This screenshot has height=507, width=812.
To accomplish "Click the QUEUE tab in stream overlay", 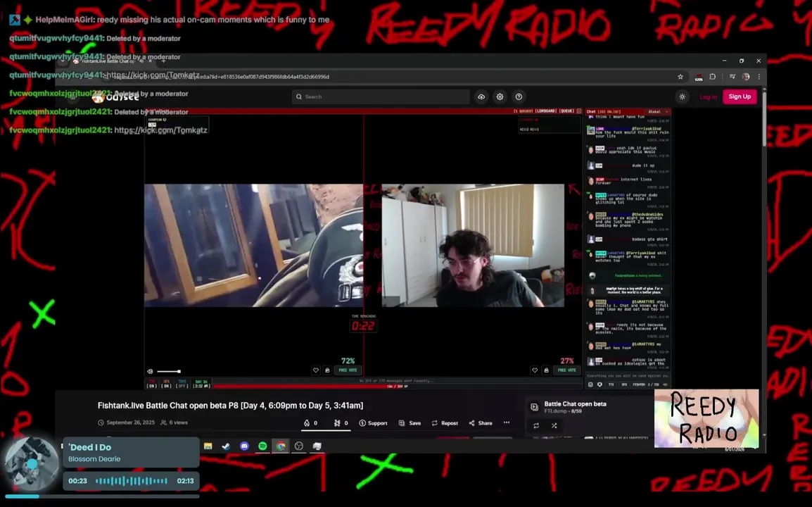I will [x=566, y=111].
